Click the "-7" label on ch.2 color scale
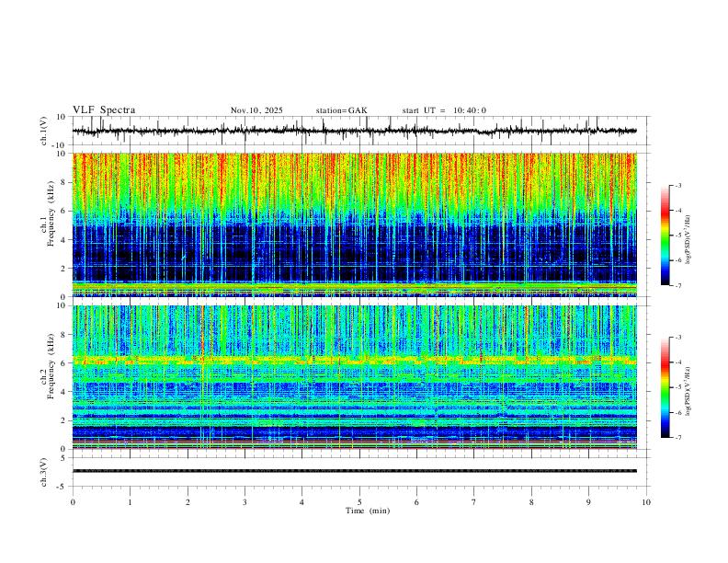Screen dimensions: 728x563 point(678,438)
